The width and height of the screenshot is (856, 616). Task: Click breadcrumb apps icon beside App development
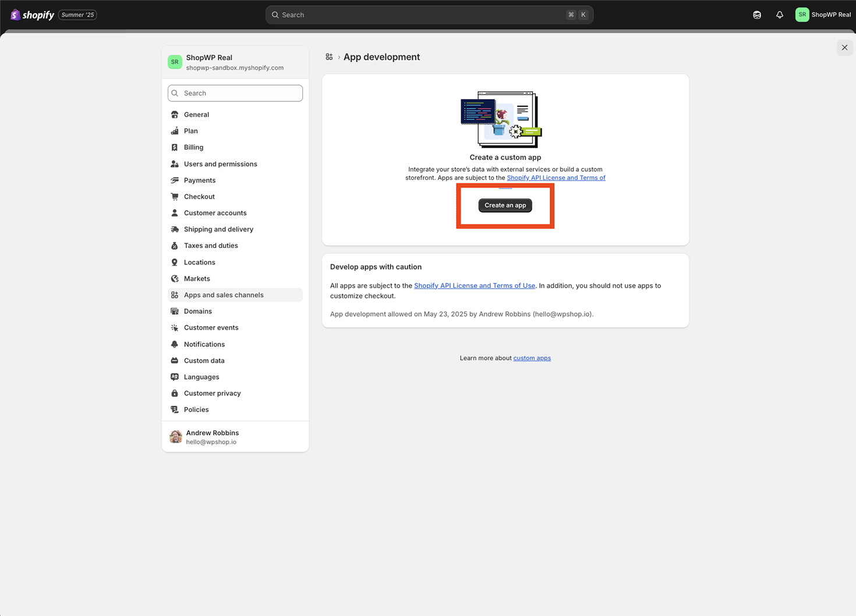point(329,57)
